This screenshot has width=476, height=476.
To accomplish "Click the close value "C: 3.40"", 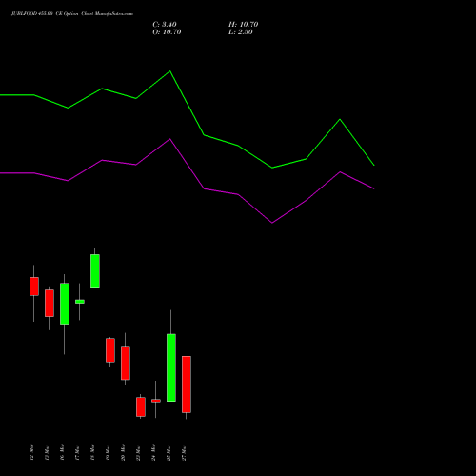I will click(x=165, y=25).
